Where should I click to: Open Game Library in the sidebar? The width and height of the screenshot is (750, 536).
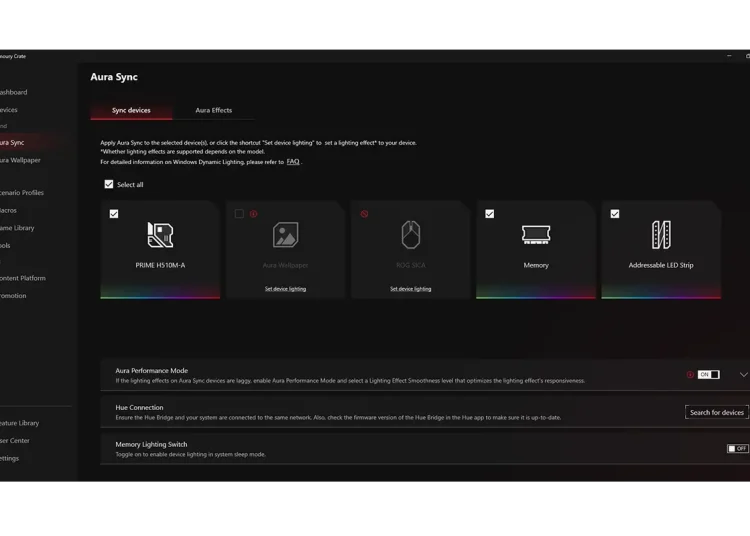[x=17, y=228]
